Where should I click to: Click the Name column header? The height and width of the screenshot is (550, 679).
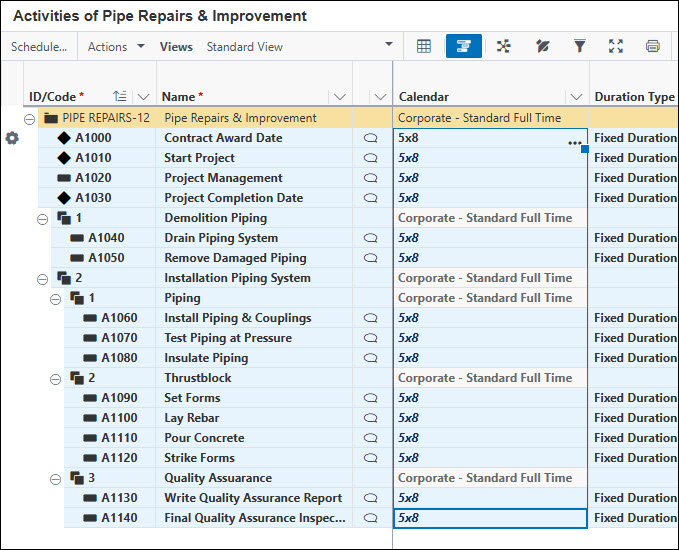[178, 97]
